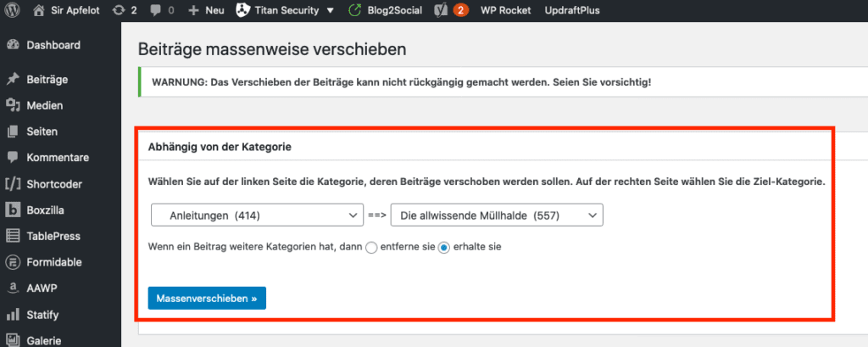Viewport: 868px width, 347px height.
Task: Click the Seiten pages icon
Action: [x=13, y=132]
